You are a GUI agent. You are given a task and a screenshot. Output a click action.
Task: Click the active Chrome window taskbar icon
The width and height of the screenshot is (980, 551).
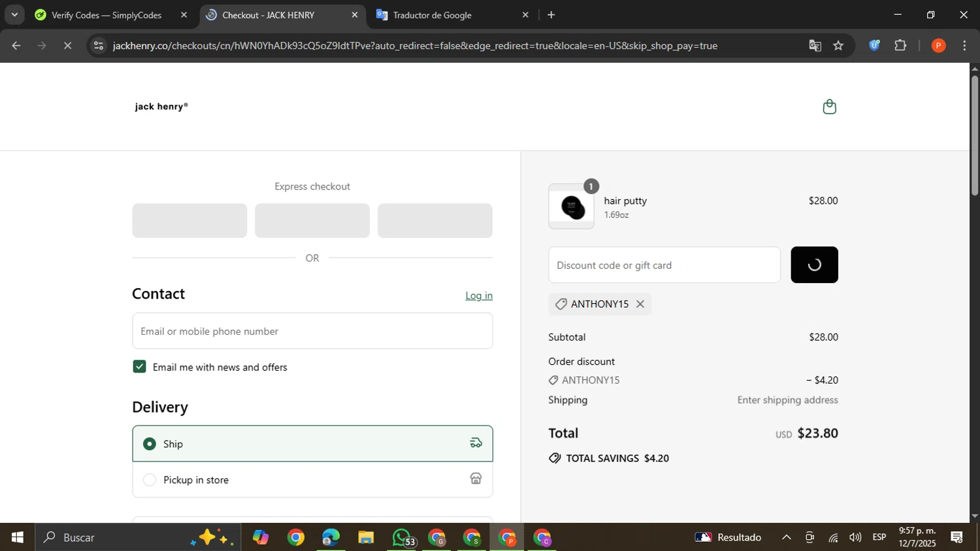click(x=508, y=537)
